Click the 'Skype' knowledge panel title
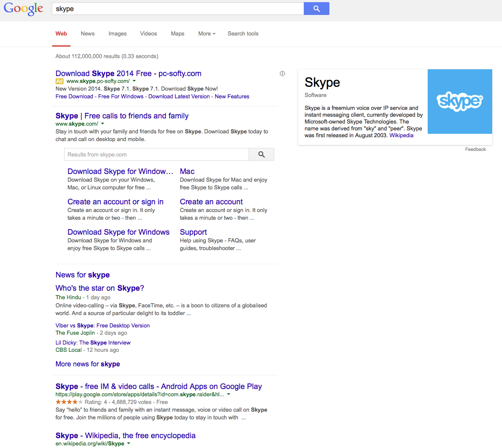 pos(322,83)
